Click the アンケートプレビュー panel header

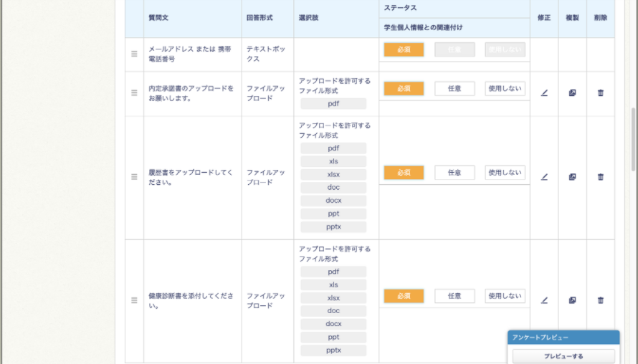(563, 337)
